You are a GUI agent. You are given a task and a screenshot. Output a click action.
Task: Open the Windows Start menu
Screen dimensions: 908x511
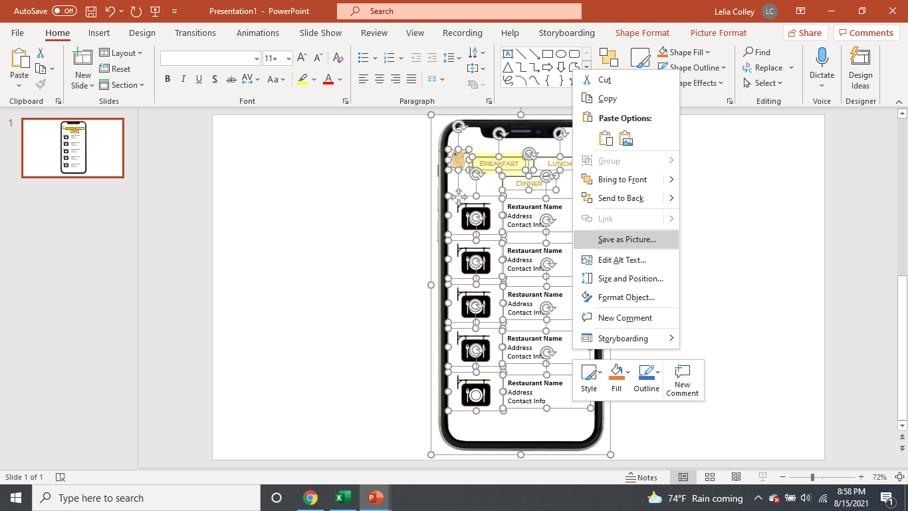[x=16, y=498]
